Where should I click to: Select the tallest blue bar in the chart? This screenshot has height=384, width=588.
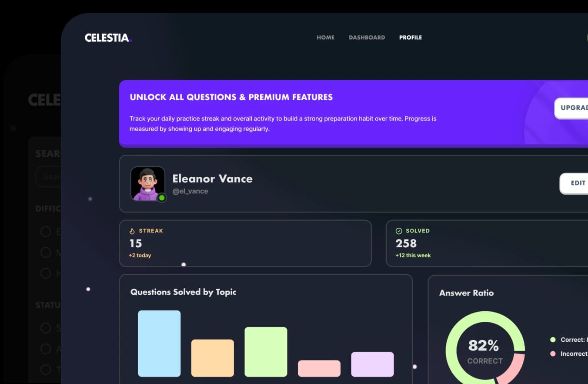(x=159, y=343)
